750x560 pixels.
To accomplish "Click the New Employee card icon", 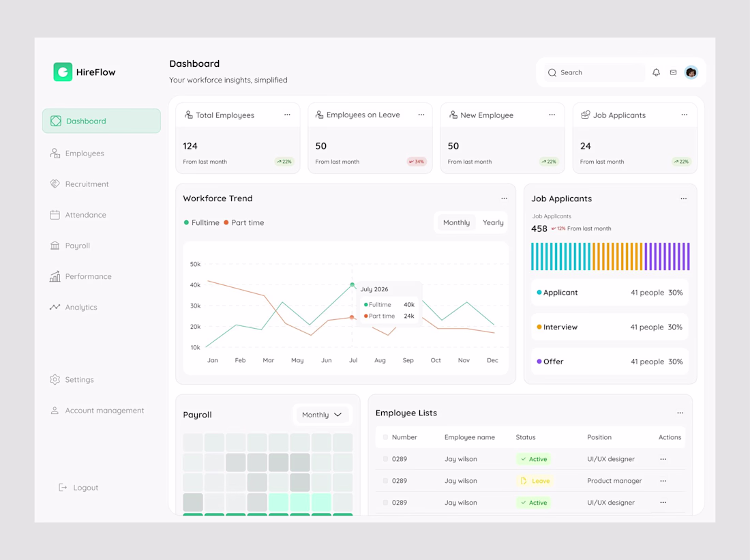I will click(453, 115).
